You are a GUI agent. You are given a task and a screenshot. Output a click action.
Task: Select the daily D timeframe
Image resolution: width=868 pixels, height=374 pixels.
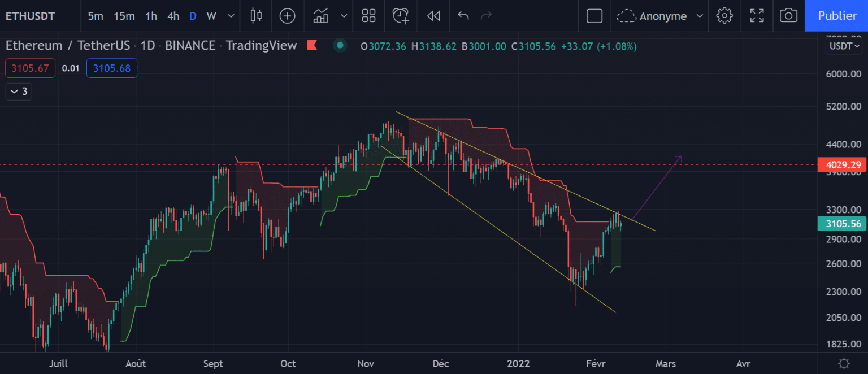[x=193, y=16]
